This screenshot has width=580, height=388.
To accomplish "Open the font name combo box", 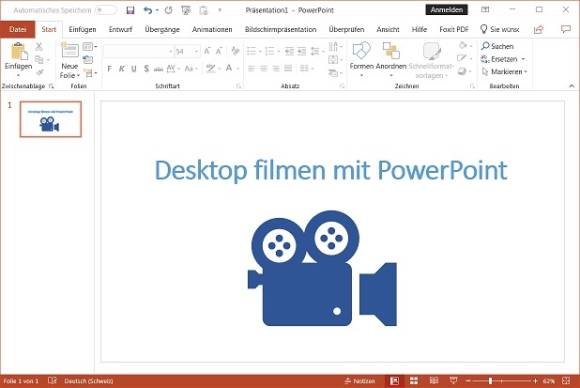I will pos(138,51).
